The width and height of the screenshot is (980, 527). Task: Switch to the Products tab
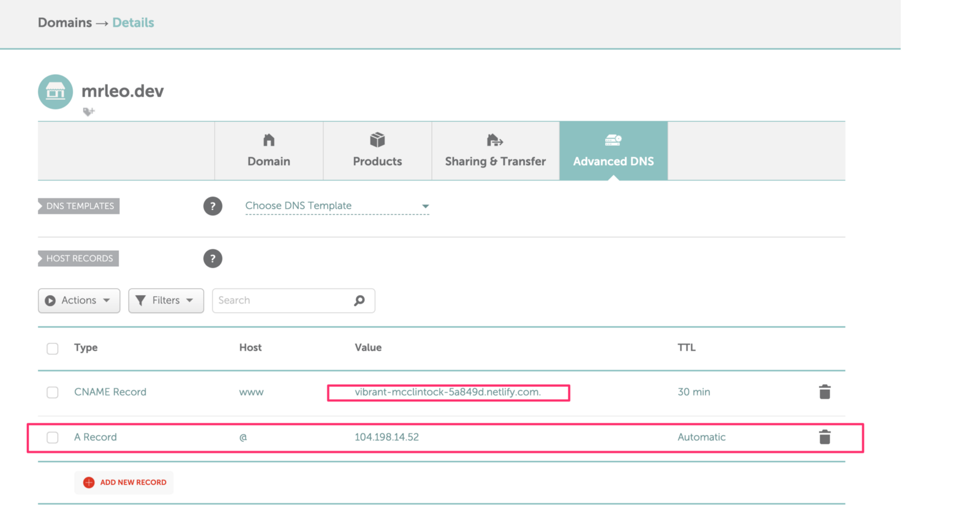pyautogui.click(x=377, y=151)
